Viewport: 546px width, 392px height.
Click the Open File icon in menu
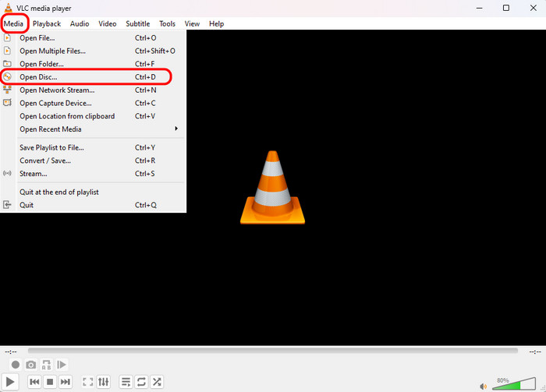click(x=7, y=37)
